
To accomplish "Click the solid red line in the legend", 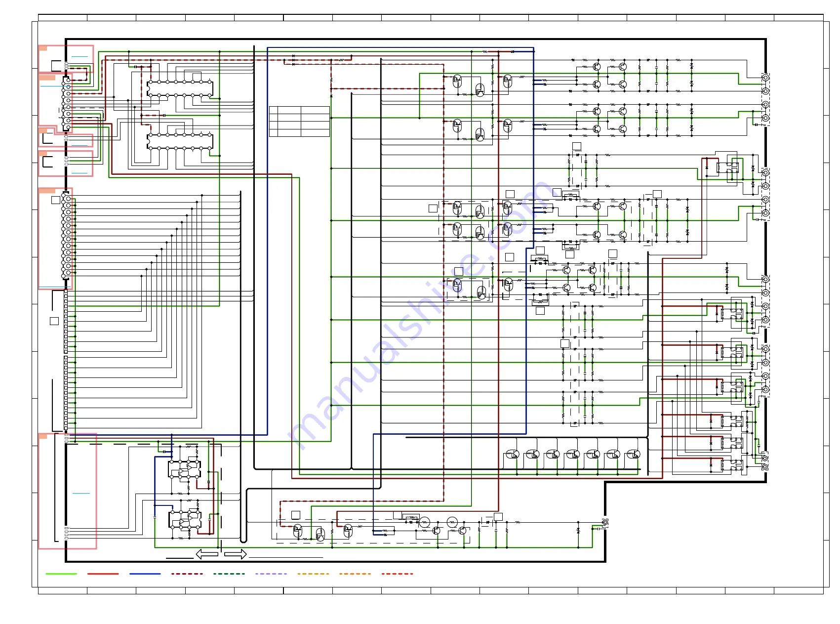I will coord(103,574).
